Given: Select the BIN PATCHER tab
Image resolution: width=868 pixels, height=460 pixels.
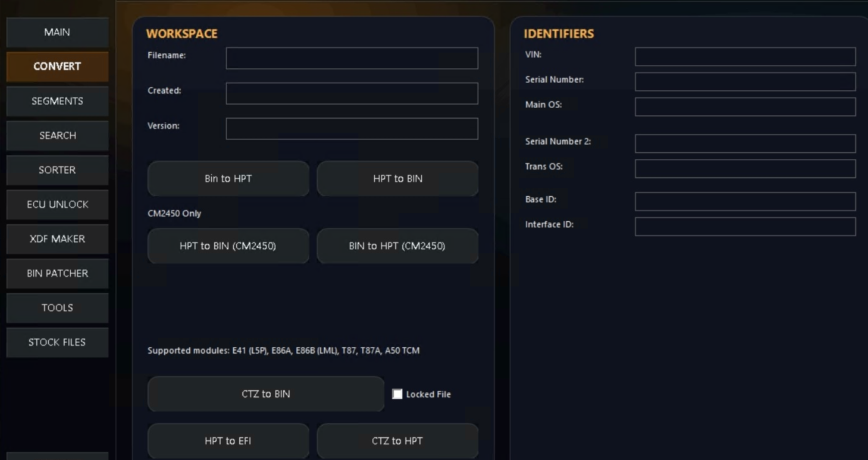Looking at the screenshot, I should [x=57, y=273].
